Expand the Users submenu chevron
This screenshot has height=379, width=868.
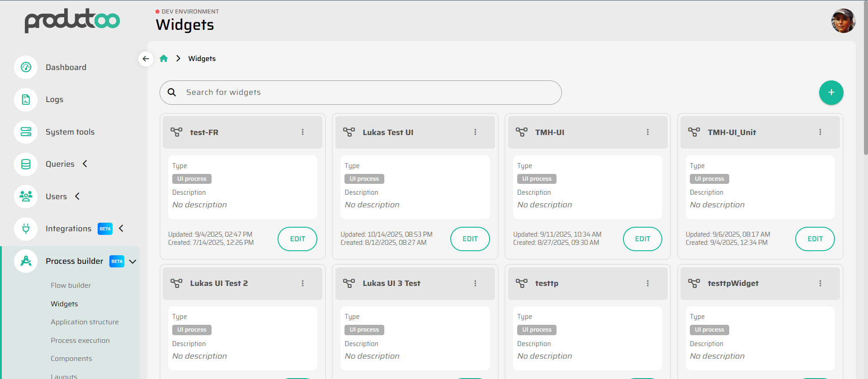click(x=77, y=197)
